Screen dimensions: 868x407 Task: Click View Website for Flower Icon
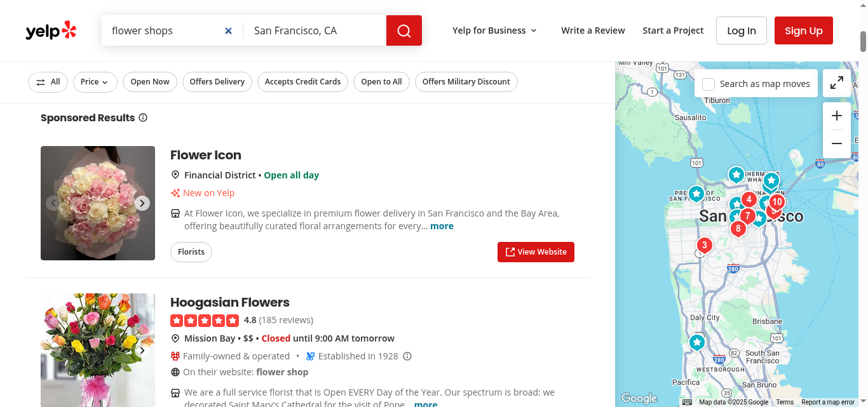tap(536, 252)
